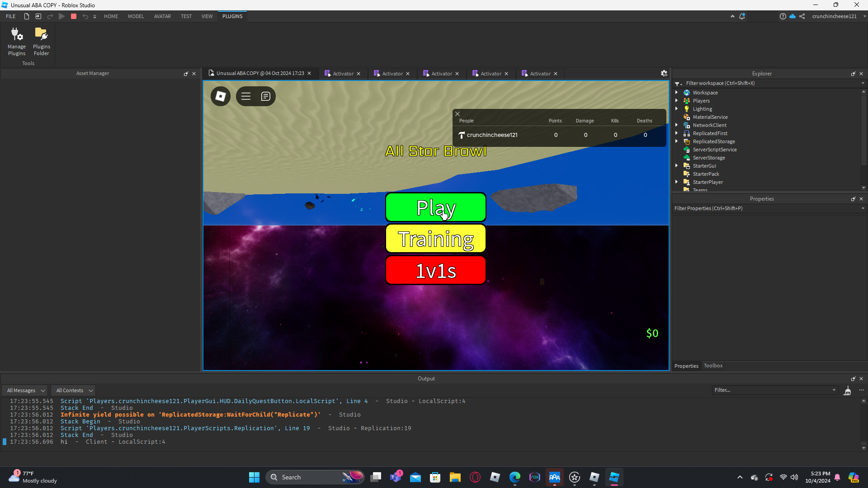This screenshot has width=868, height=488.
Task: Open the viewport settings gear
Action: [664, 73]
